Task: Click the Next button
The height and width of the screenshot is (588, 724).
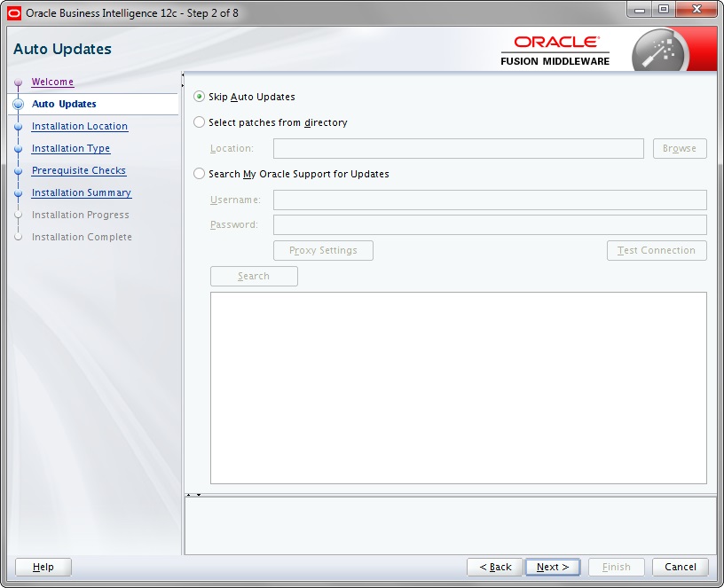Action: [x=553, y=567]
